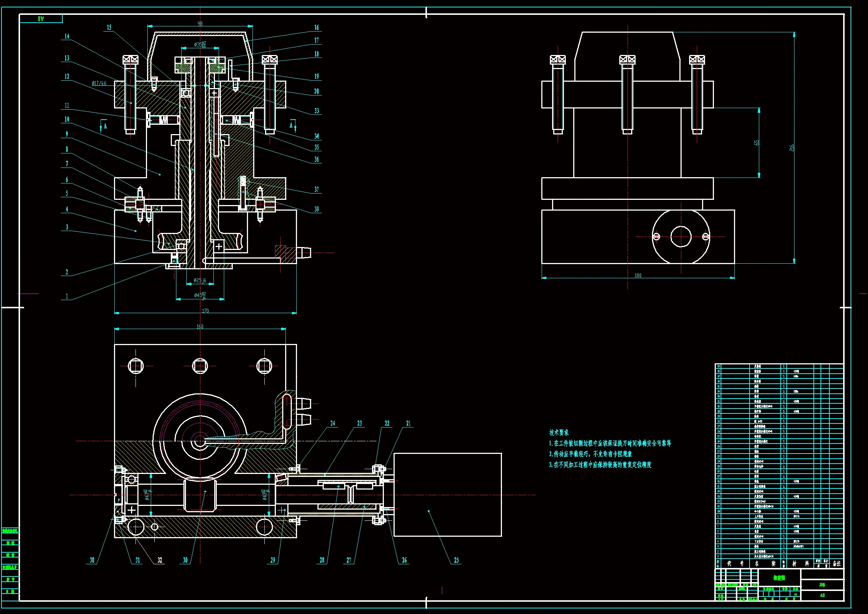The height and width of the screenshot is (614, 868).
Task: Click part callout number 25 for the motor
Action: pyautogui.click(x=456, y=560)
